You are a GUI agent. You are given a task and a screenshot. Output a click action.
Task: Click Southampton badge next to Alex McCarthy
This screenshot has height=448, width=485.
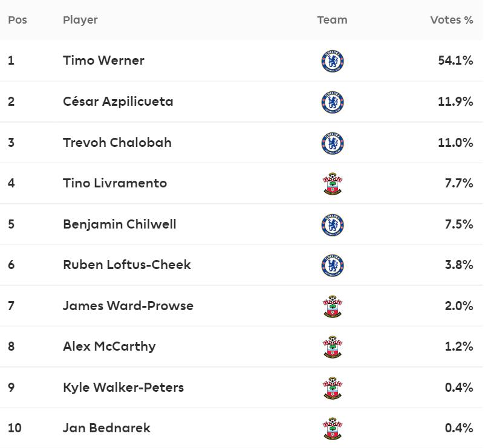[333, 347]
